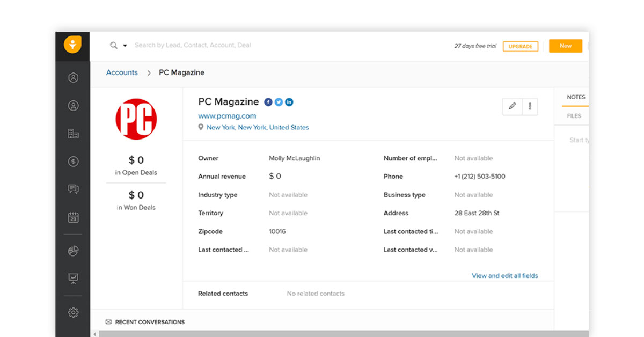This screenshot has height=337, width=644.
Task: Click the $ 0 in Won Deals
Action: 136,195
